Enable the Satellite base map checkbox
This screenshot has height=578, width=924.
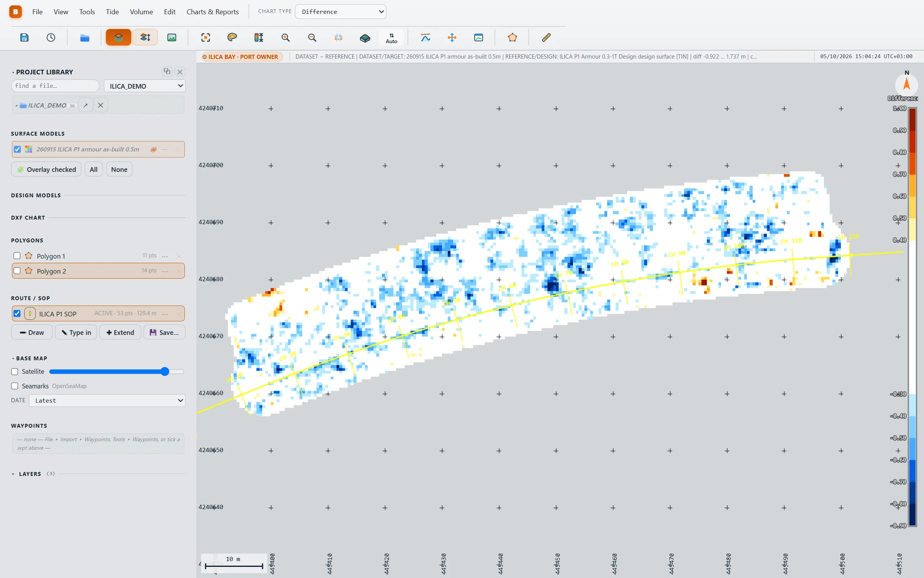click(15, 371)
